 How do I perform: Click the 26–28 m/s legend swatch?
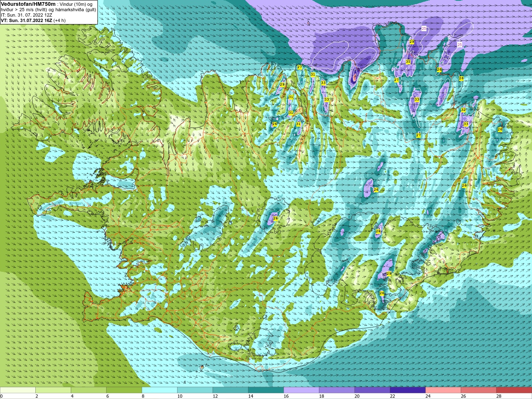click(479, 390)
